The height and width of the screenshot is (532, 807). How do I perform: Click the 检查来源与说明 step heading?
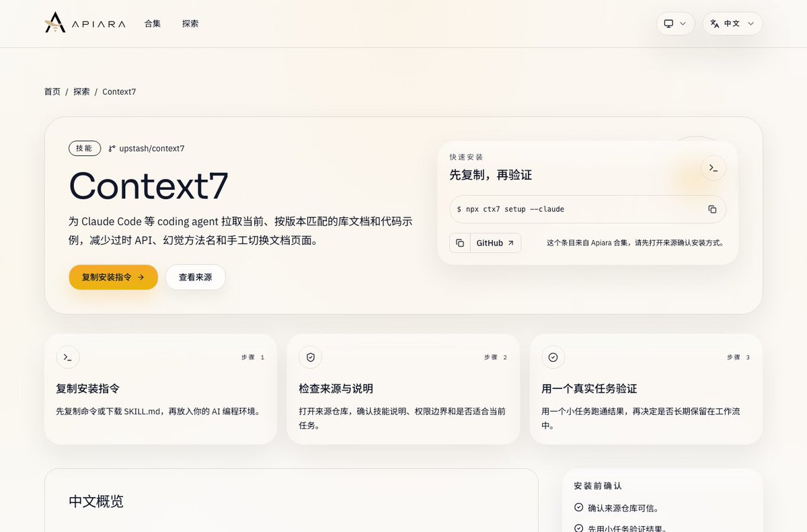point(336,389)
